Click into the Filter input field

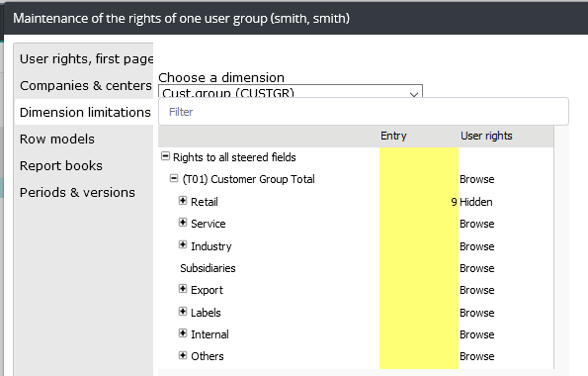[x=364, y=112]
